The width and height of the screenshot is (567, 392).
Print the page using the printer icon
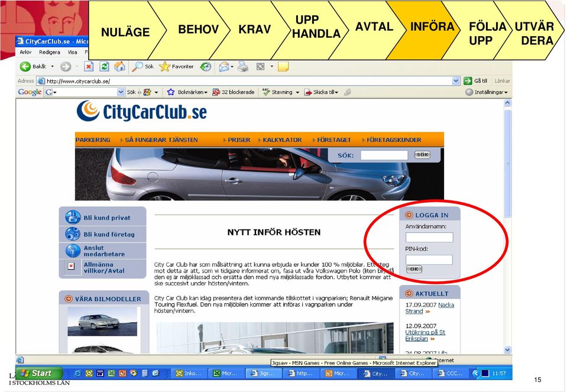(x=243, y=67)
